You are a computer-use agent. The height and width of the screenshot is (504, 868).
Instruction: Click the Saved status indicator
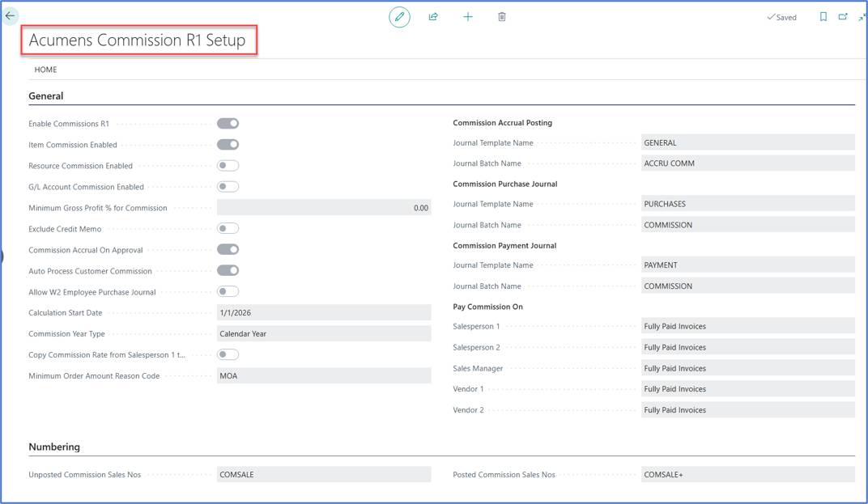781,17
